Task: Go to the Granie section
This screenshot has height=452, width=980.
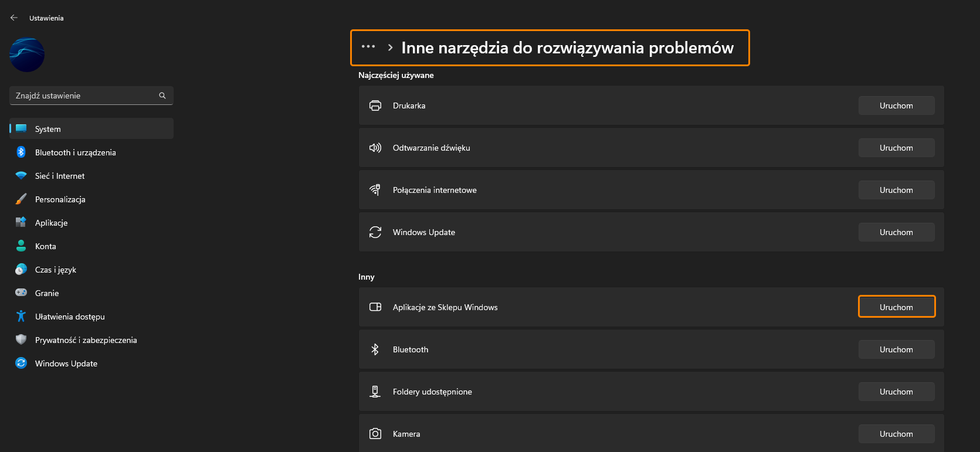Action: [91, 293]
